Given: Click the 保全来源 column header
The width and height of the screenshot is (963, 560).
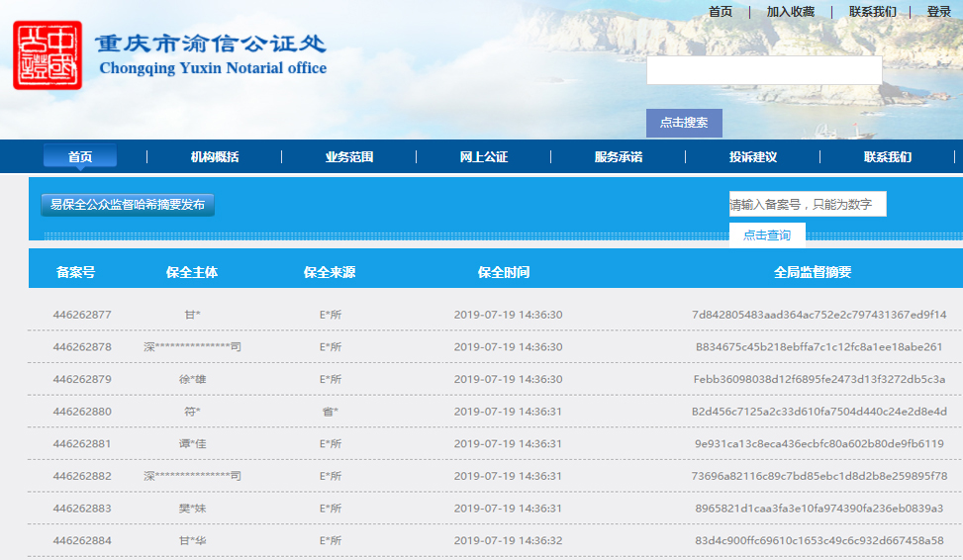Looking at the screenshot, I should (330, 272).
